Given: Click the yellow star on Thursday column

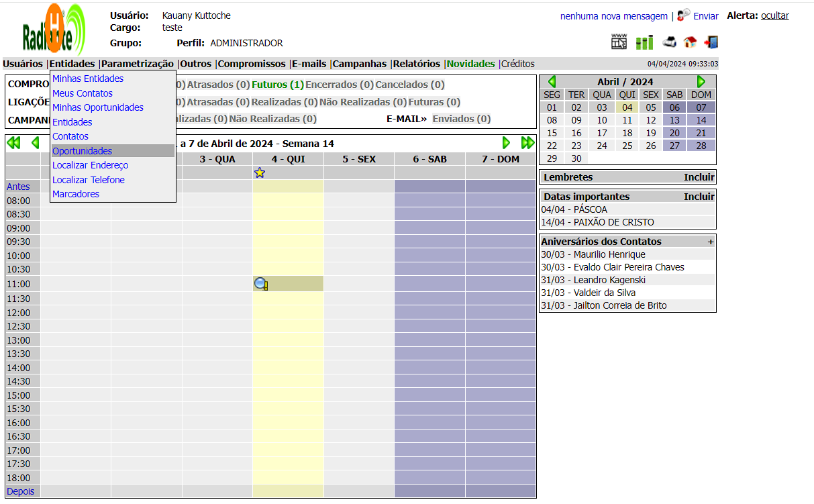Looking at the screenshot, I should click(260, 173).
